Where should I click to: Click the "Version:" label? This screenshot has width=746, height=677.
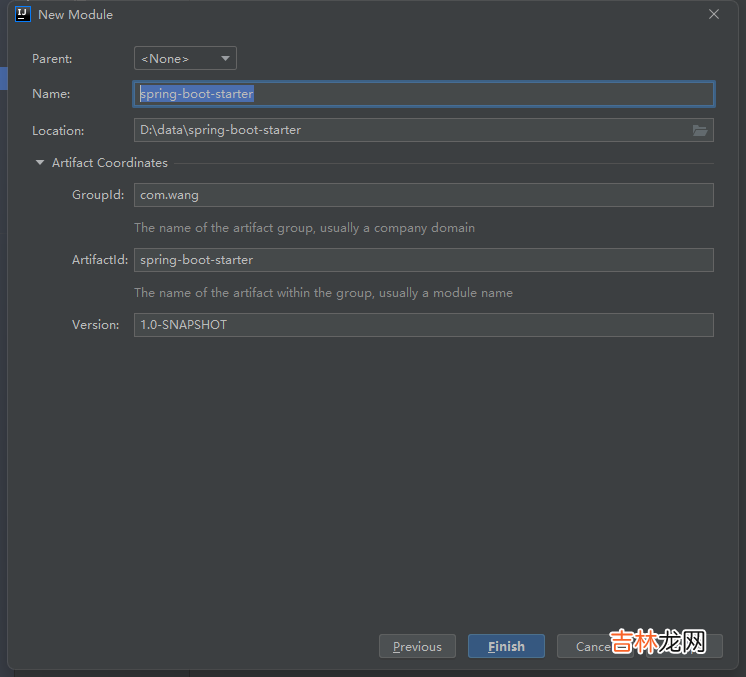[95, 325]
